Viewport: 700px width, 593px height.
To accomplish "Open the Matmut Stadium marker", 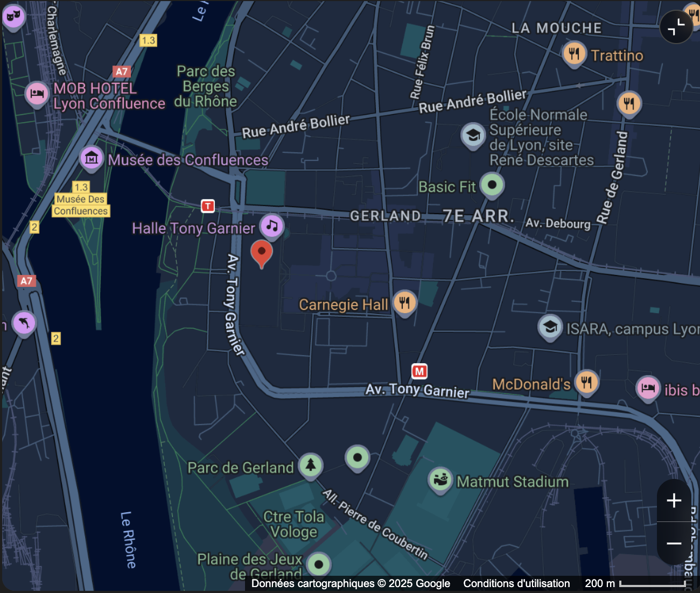I will coord(440,479).
